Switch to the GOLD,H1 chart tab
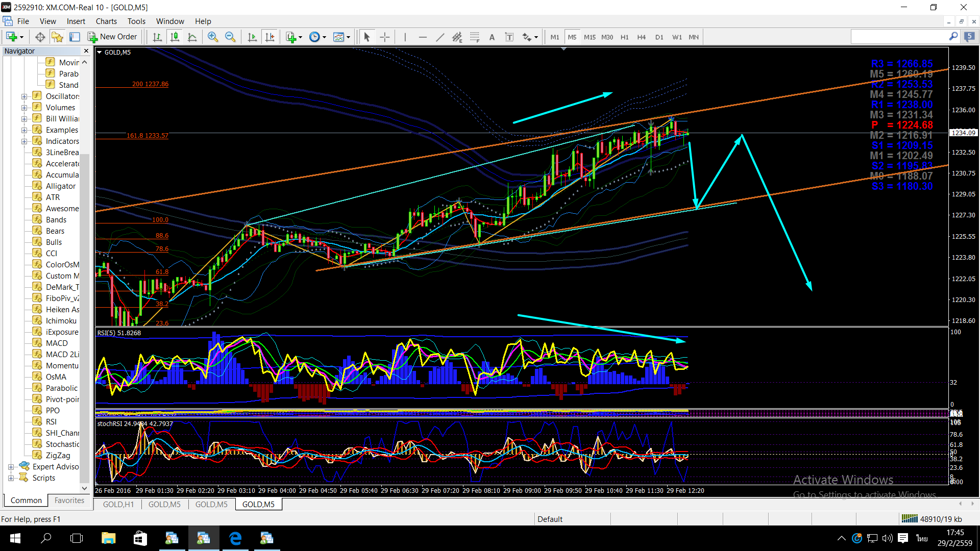The image size is (980, 551). (x=118, y=504)
